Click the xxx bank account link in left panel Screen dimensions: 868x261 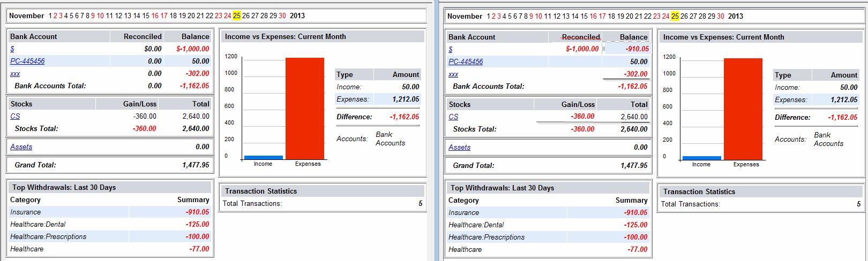(x=15, y=73)
